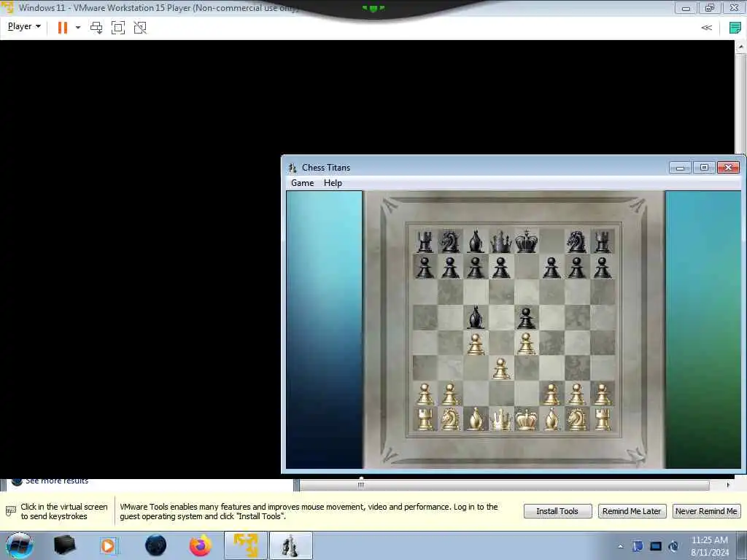Click See more results link

tap(57, 481)
